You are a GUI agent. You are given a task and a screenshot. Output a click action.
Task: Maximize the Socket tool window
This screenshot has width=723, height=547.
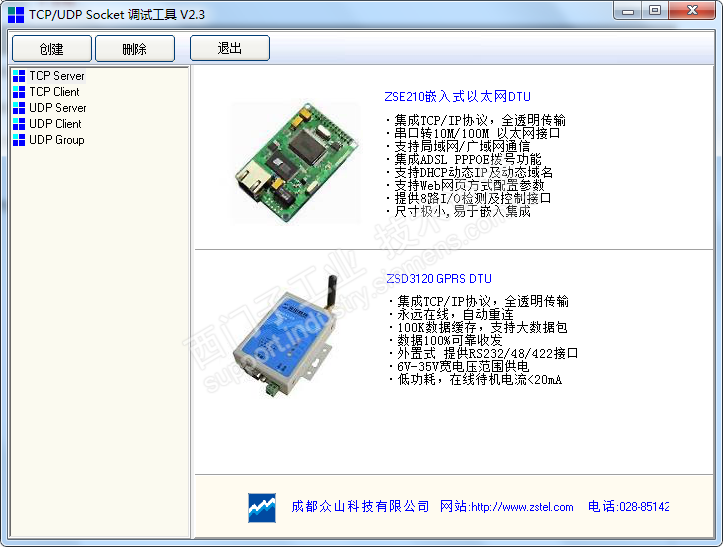[655, 11]
